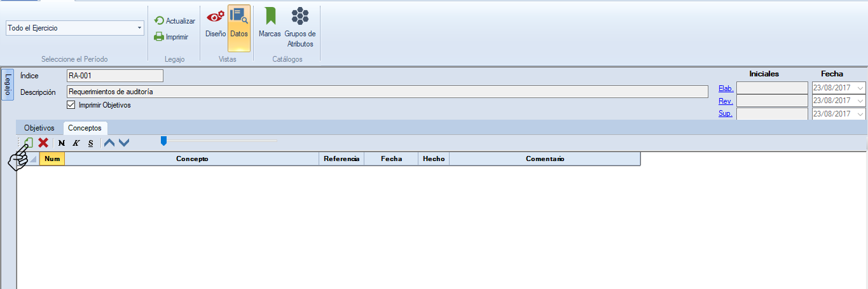Image resolution: width=868 pixels, height=289 pixels.
Task: Toggle italic (K) formatting
Action: tap(76, 143)
